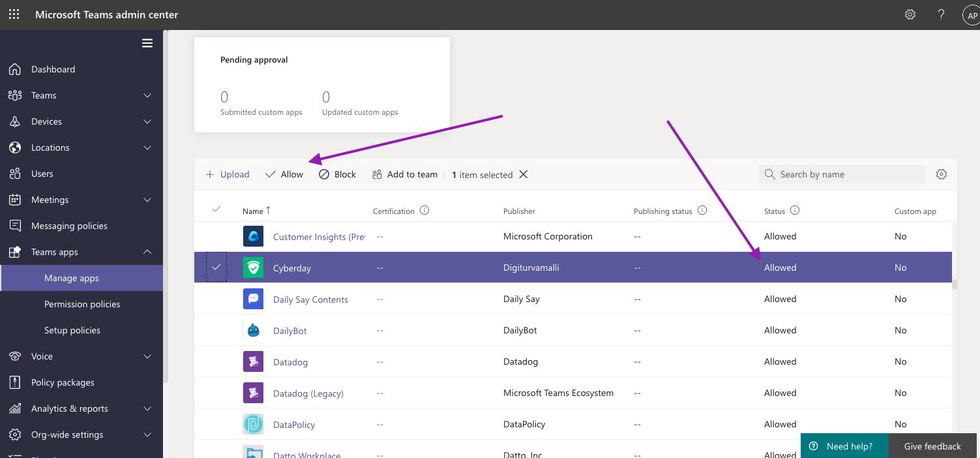Open the settings gear in top bar
This screenshot has width=980, height=458.
pyautogui.click(x=910, y=14)
